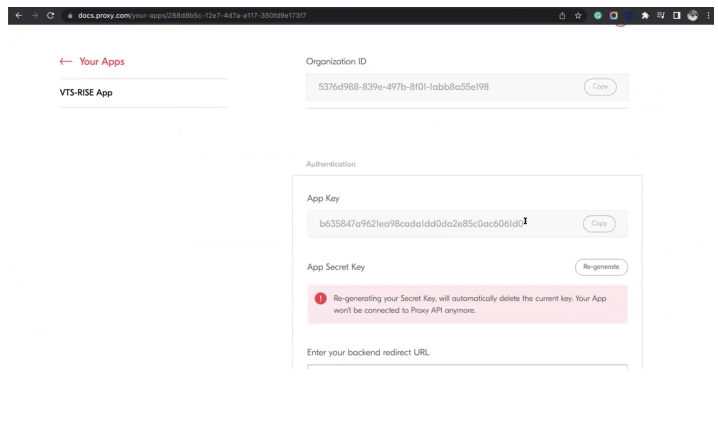Toggle the browser side panel icon

click(x=676, y=16)
